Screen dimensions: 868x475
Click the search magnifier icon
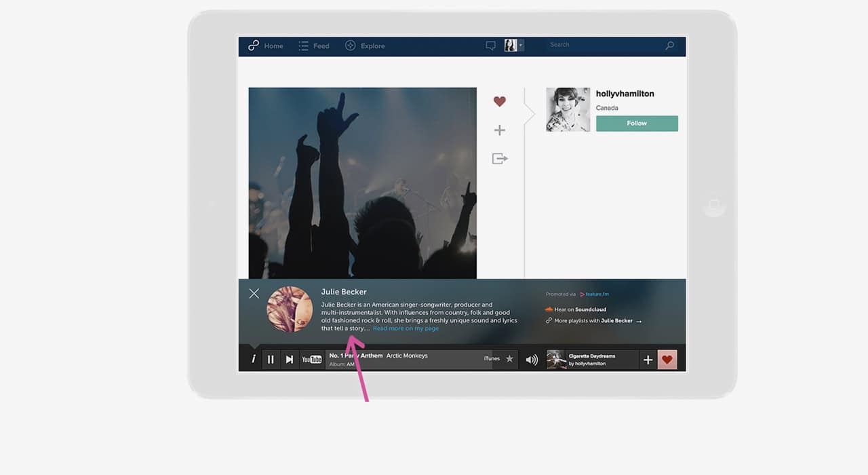pos(669,45)
